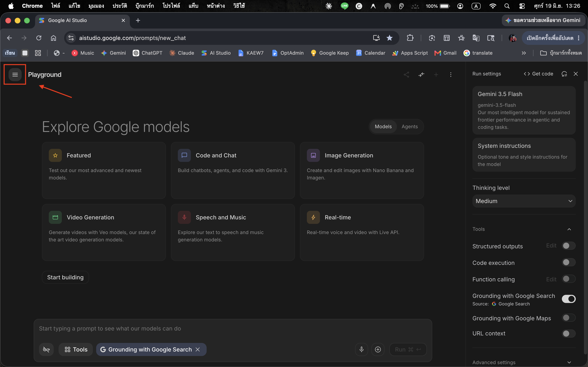Click the compare mode arrows icon
Viewport: 588px width, 367px height.
pyautogui.click(x=421, y=74)
